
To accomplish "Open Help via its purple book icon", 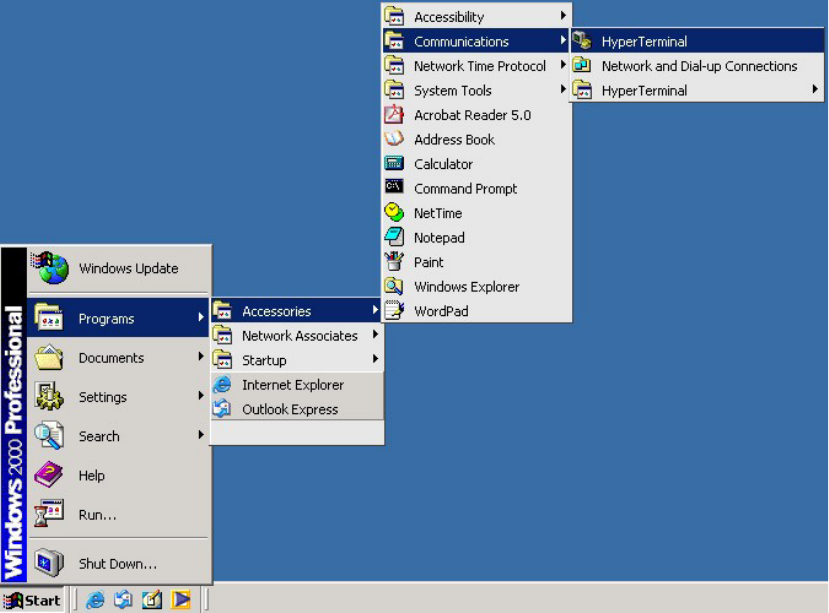I will (49, 474).
